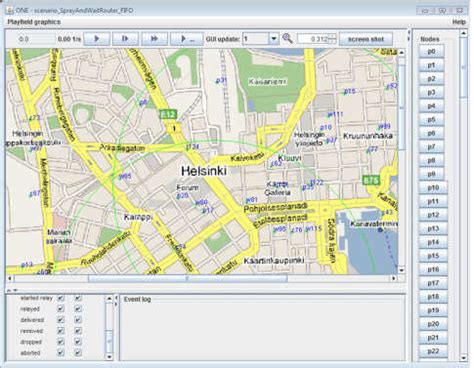Screen dimensions: 474x368
Task: Click the map vertical scrollbar up arrow
Action: [x=402, y=52]
